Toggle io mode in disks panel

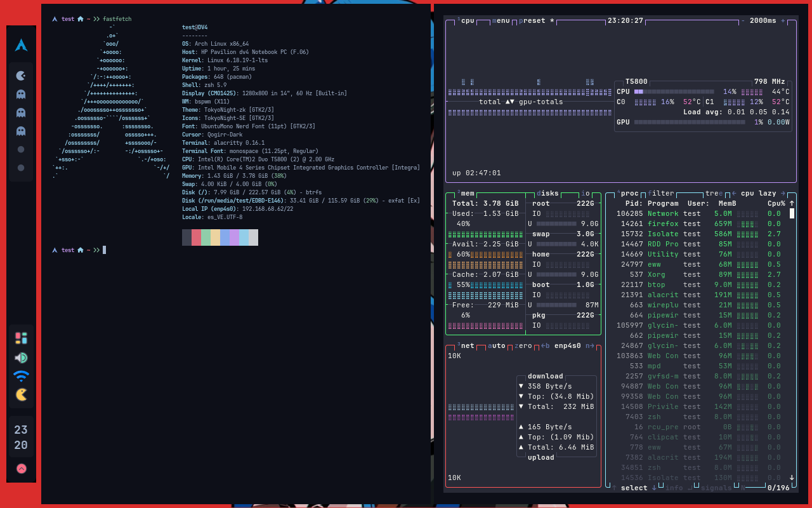(586, 194)
